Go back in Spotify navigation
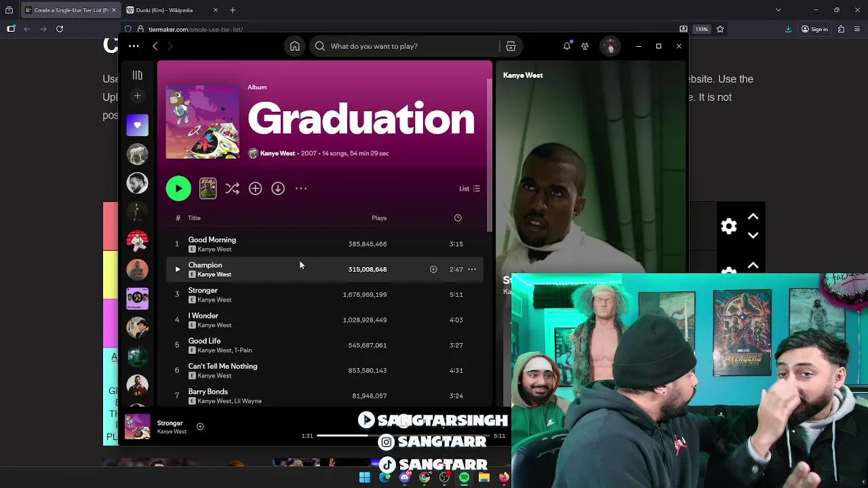This screenshot has height=488, width=868. [x=155, y=46]
